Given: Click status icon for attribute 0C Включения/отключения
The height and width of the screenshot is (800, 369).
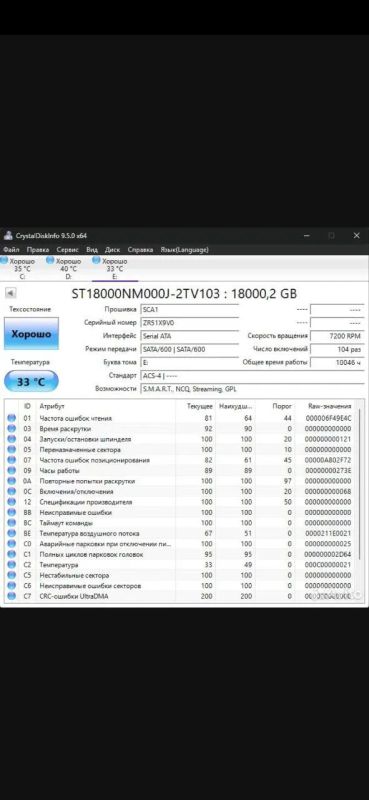Looking at the screenshot, I should point(11,491).
